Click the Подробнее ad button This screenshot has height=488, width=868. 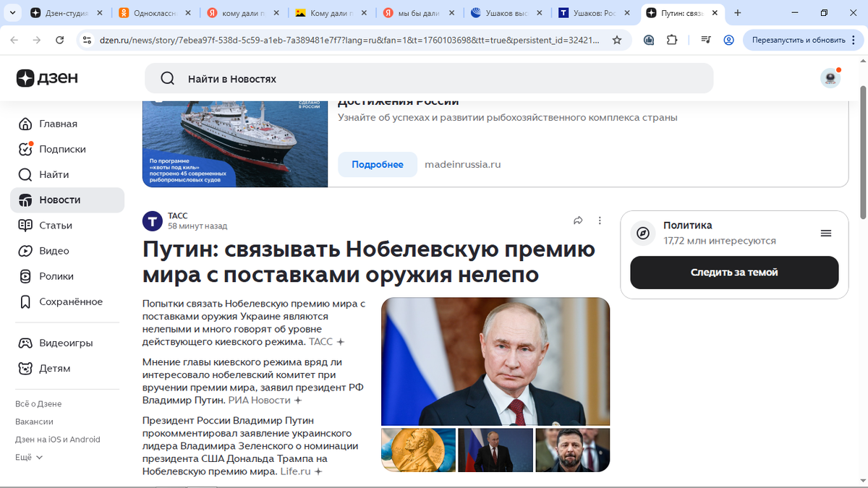pos(378,164)
